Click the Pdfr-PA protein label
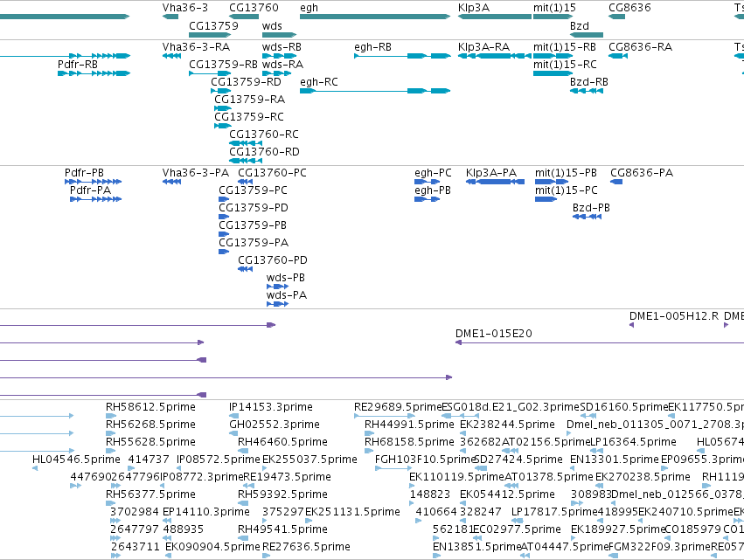 90,190
